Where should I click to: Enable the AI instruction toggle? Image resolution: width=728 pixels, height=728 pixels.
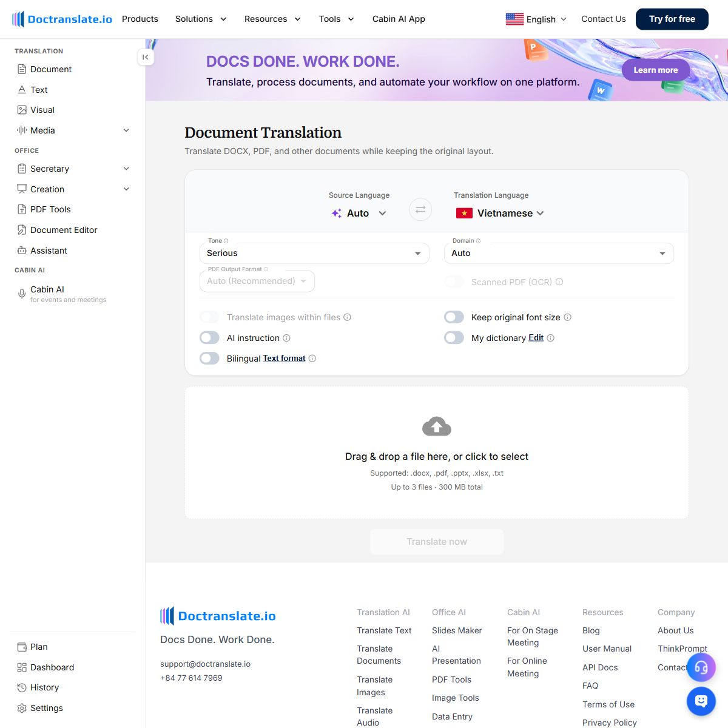click(x=209, y=338)
